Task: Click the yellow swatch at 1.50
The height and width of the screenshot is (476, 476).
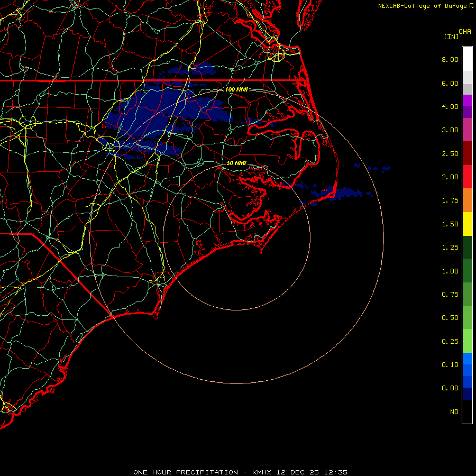Action: [x=467, y=224]
